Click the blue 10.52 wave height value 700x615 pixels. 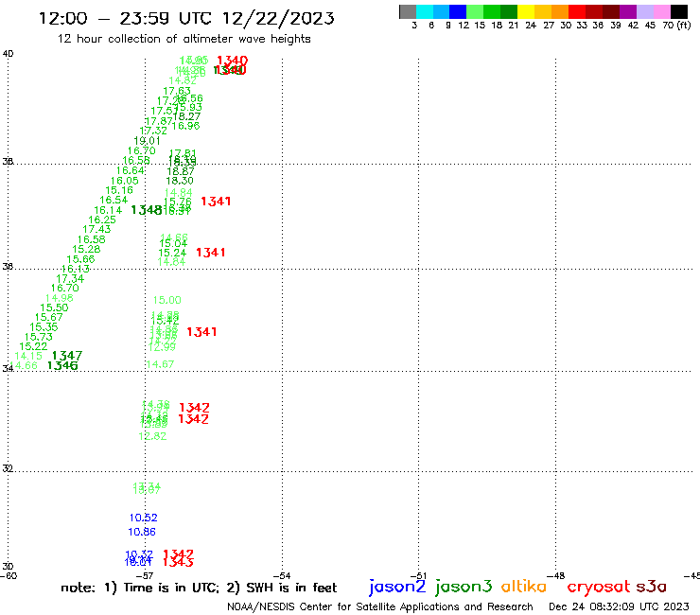coord(143,518)
